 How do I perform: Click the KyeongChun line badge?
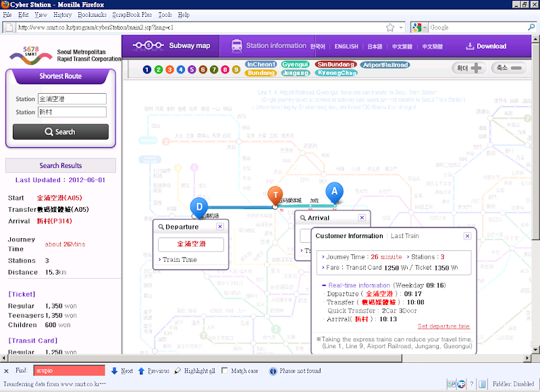(x=335, y=73)
